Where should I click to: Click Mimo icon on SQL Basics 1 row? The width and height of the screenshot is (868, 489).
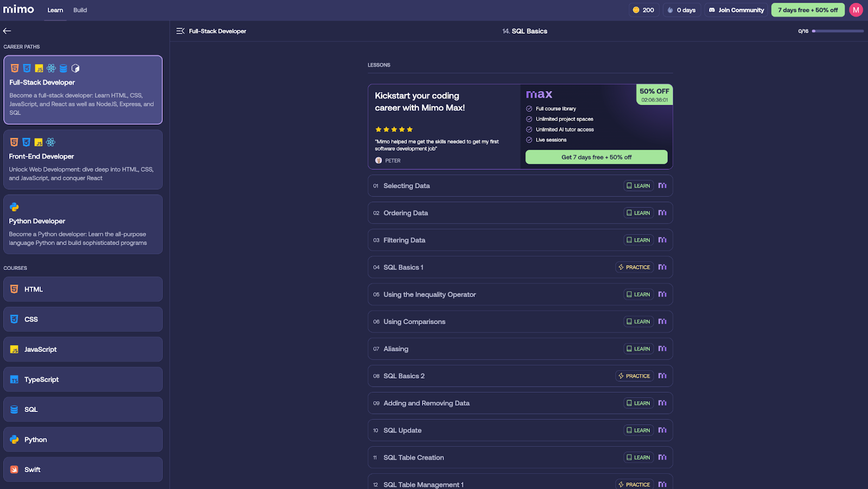[662, 267]
